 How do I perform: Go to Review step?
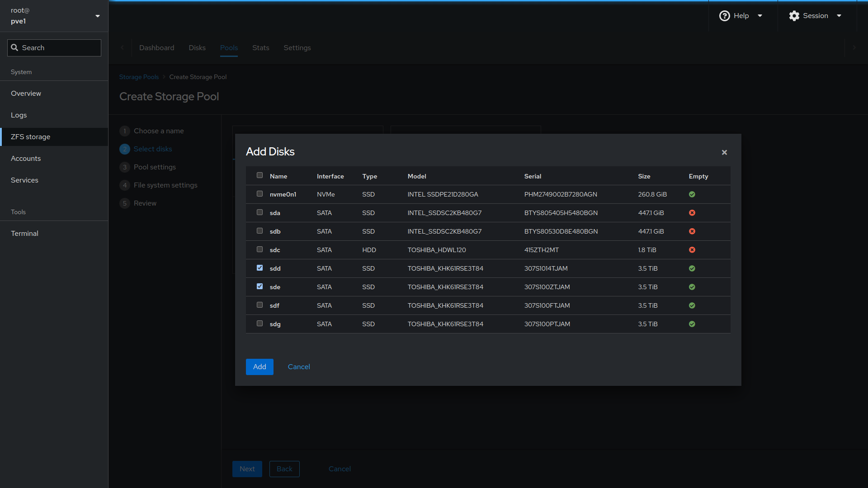point(145,203)
